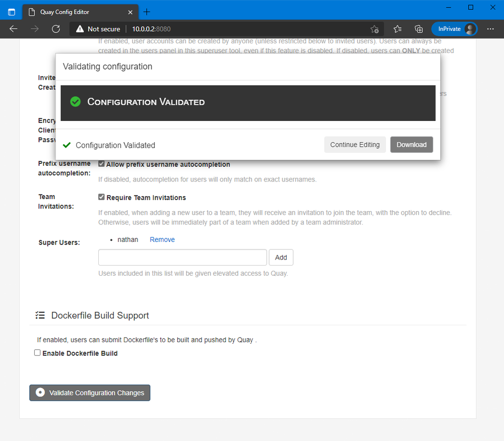This screenshot has height=441, width=504.
Task: Click the 'Team Invitations:' label
Action: tap(56, 202)
